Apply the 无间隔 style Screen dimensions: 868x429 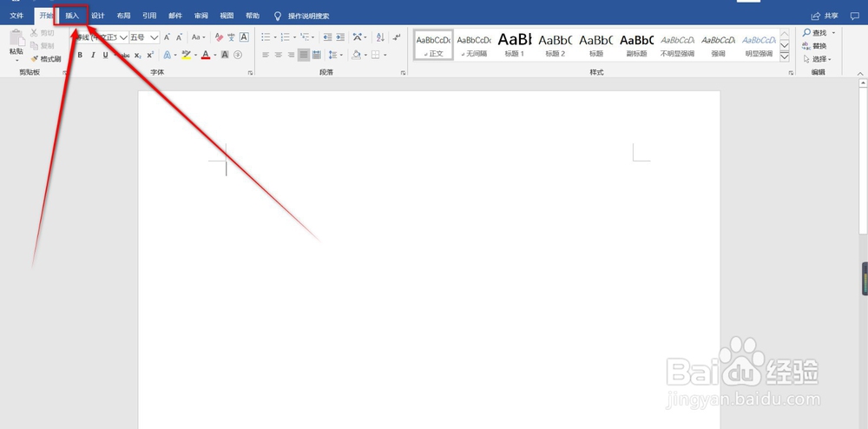pyautogui.click(x=474, y=45)
